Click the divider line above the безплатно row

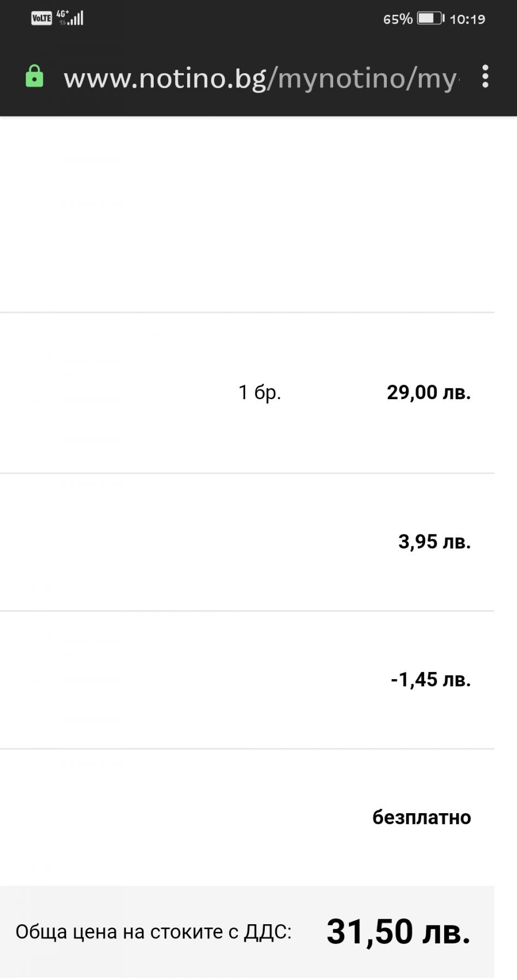point(247,749)
